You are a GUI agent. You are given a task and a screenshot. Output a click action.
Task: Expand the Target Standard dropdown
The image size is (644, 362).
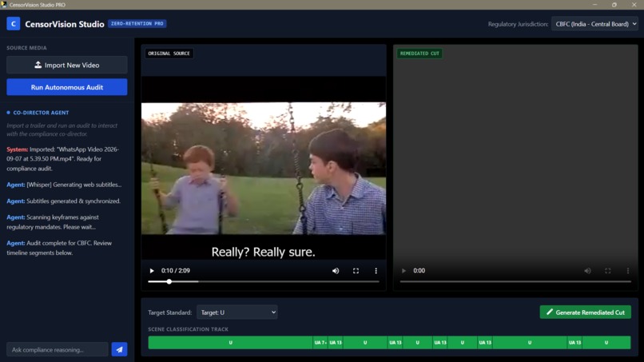237,312
